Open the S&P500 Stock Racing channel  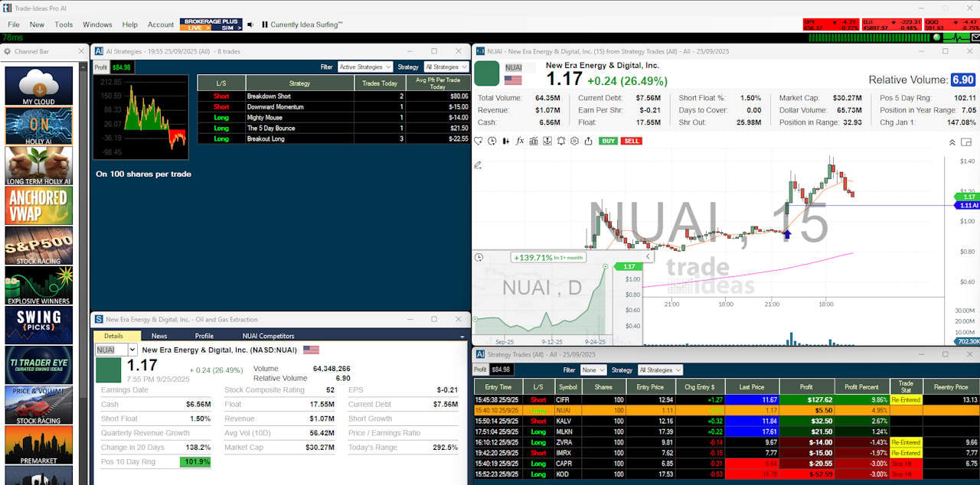[39, 245]
